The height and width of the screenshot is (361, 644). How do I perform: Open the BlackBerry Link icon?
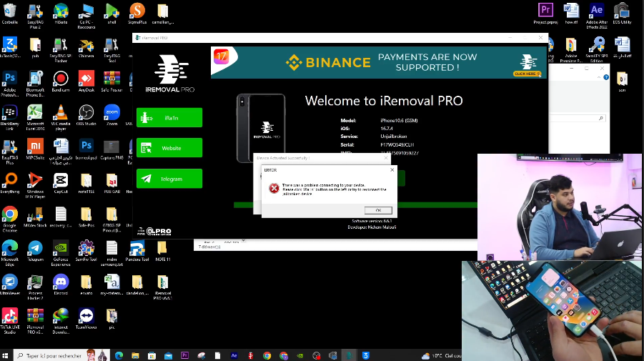click(9, 117)
